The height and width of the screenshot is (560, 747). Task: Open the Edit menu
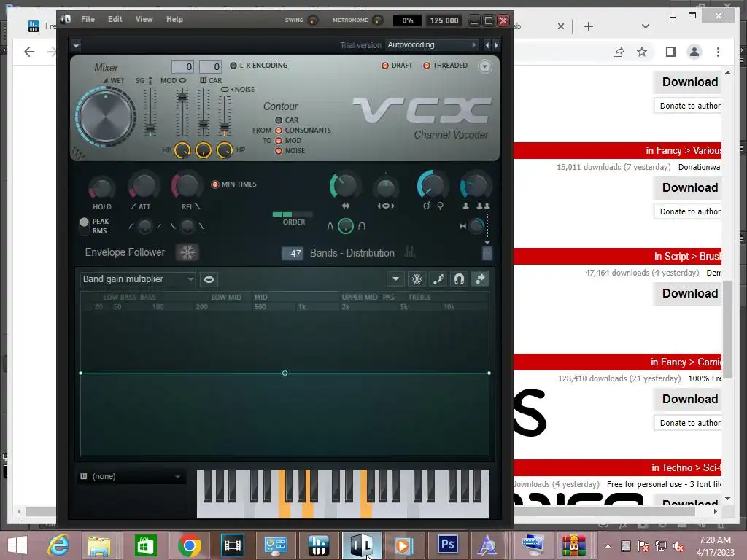coord(115,19)
